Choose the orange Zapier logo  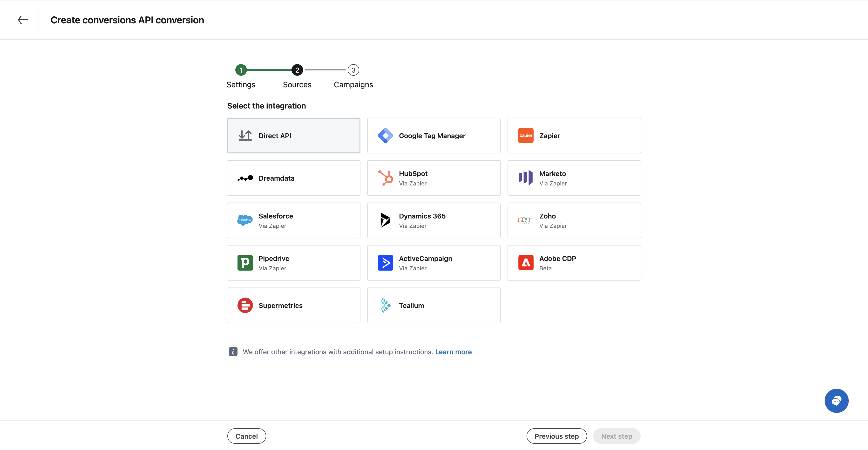pyautogui.click(x=525, y=136)
